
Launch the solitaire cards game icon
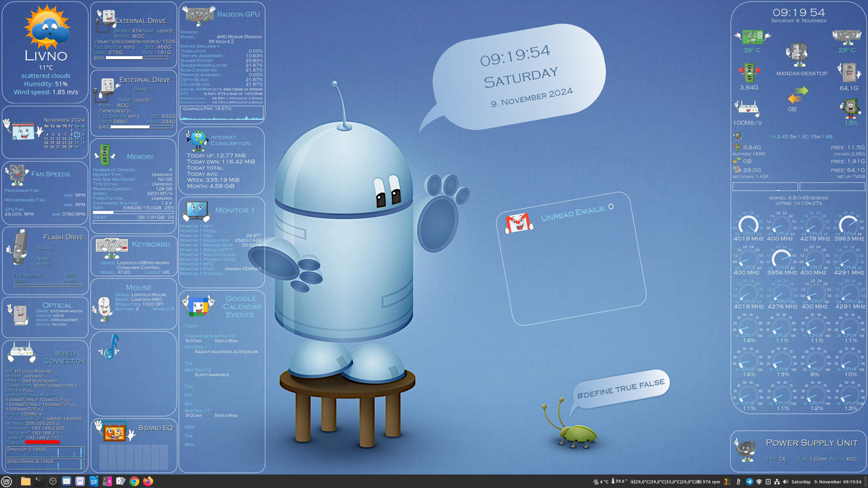121,481
